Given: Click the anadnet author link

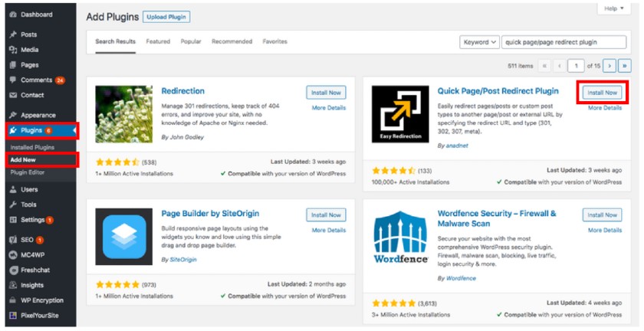Looking at the screenshot, I should [x=457, y=146].
